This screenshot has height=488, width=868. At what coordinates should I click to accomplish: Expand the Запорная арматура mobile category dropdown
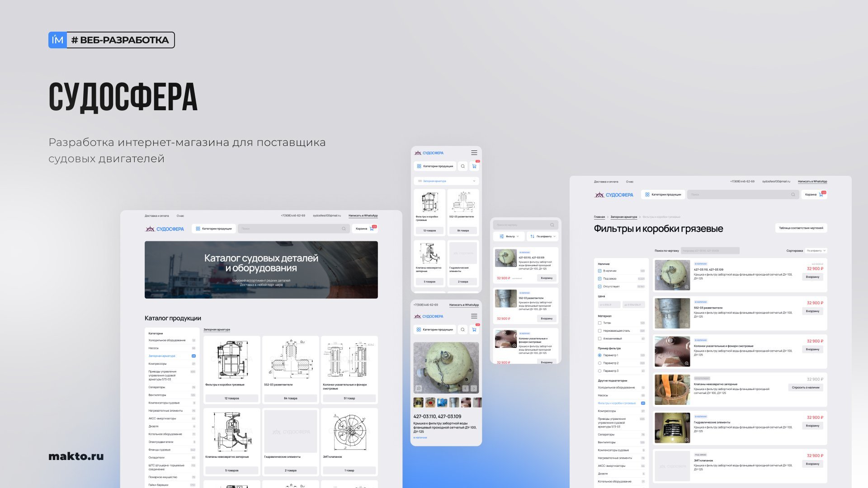[474, 181]
